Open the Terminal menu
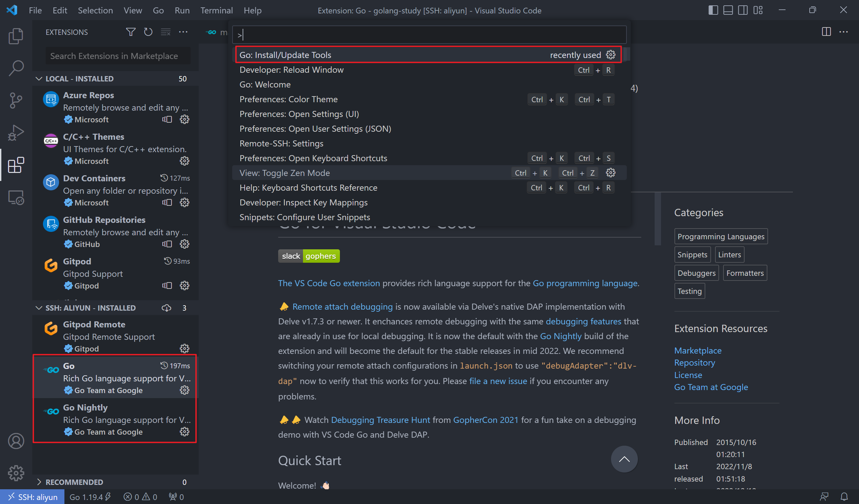The width and height of the screenshot is (859, 504). pyautogui.click(x=216, y=10)
